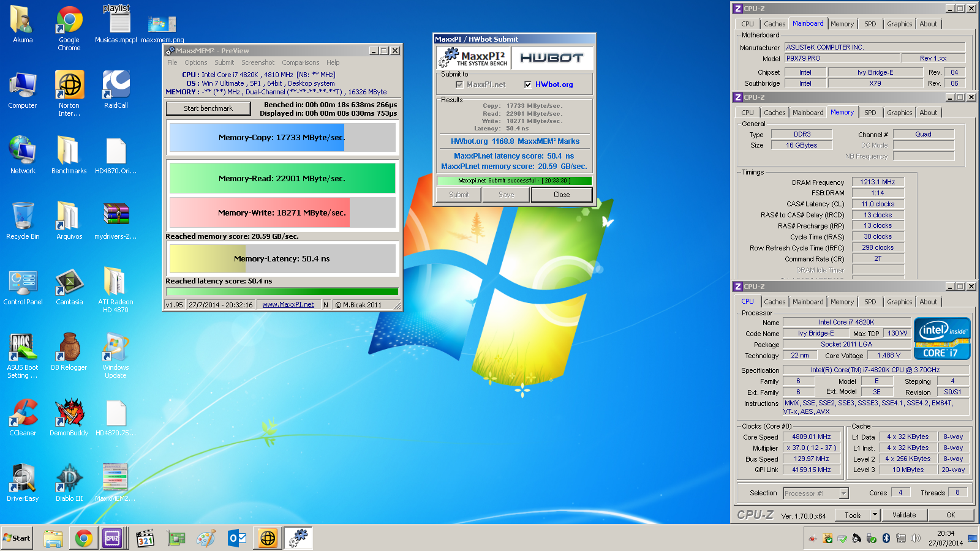Visit www.MaxxPI.net link
This screenshot has height=551, width=980.
(288, 304)
